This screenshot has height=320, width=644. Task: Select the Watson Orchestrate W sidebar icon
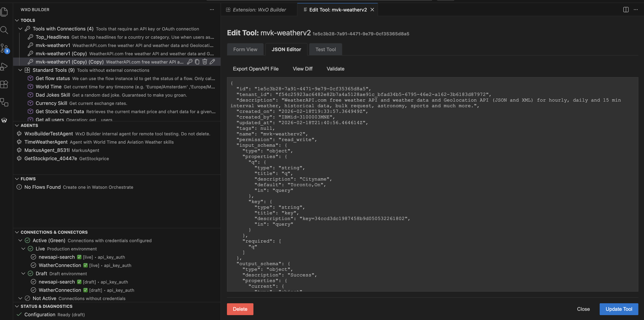[x=4, y=120]
